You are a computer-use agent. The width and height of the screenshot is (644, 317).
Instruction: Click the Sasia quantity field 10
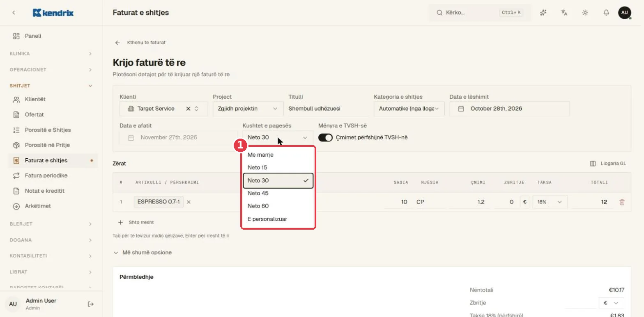(x=399, y=202)
